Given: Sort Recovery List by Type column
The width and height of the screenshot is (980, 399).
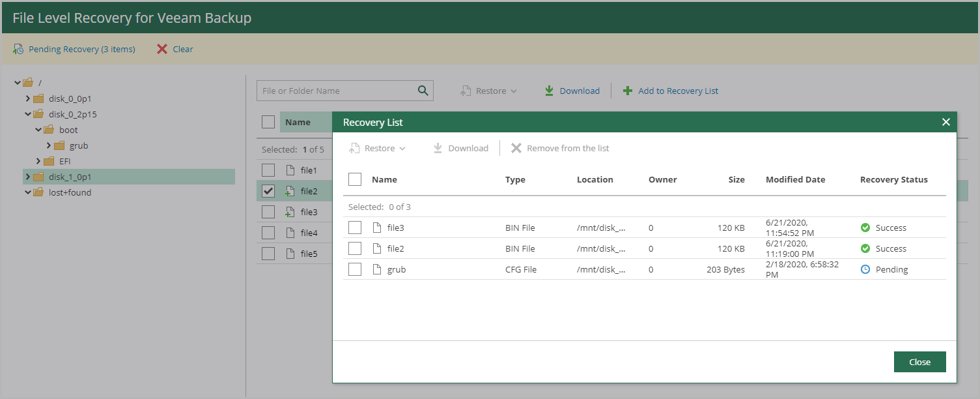Looking at the screenshot, I should click(515, 179).
